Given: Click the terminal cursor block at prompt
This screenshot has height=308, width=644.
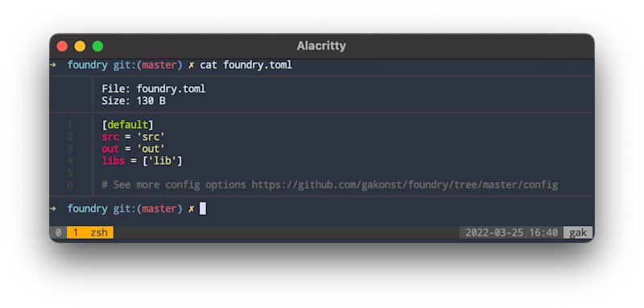Looking at the screenshot, I should pyautogui.click(x=203, y=208).
